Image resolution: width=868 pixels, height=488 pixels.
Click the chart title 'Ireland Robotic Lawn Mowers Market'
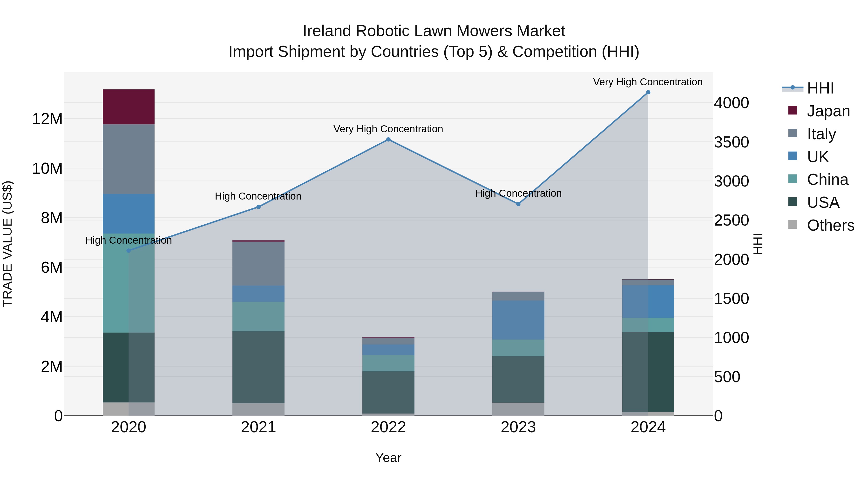(434, 31)
